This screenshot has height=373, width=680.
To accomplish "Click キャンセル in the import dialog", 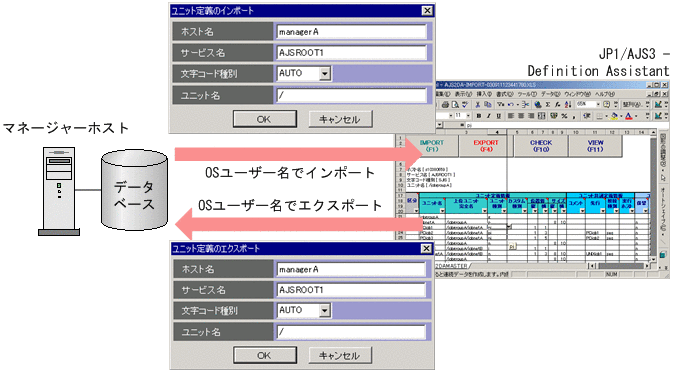I will (340, 119).
